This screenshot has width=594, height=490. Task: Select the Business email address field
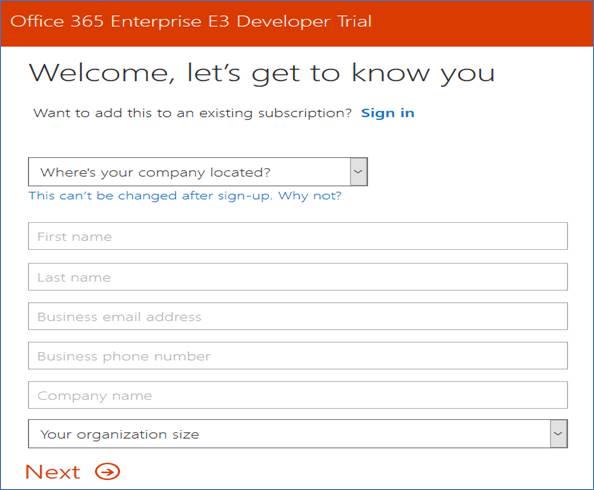(x=298, y=316)
